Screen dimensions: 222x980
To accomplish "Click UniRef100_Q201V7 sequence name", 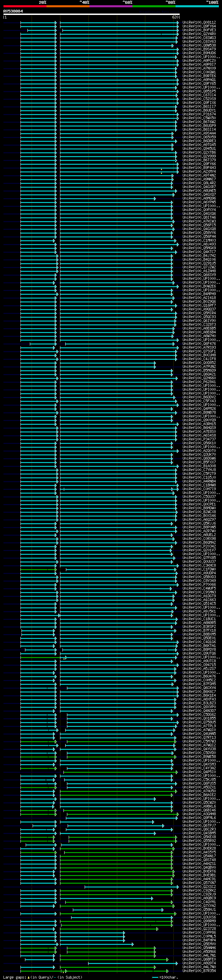I will coord(199,550).
